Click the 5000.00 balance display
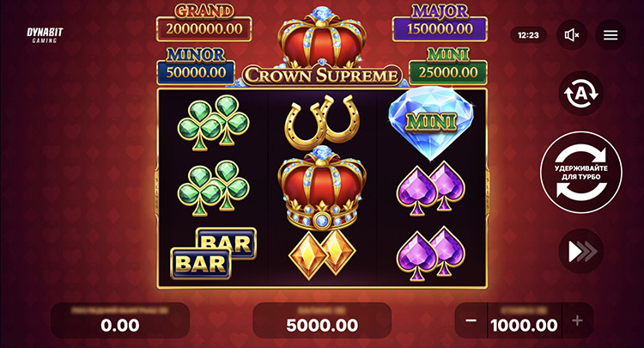The width and height of the screenshot is (644, 348). click(322, 321)
